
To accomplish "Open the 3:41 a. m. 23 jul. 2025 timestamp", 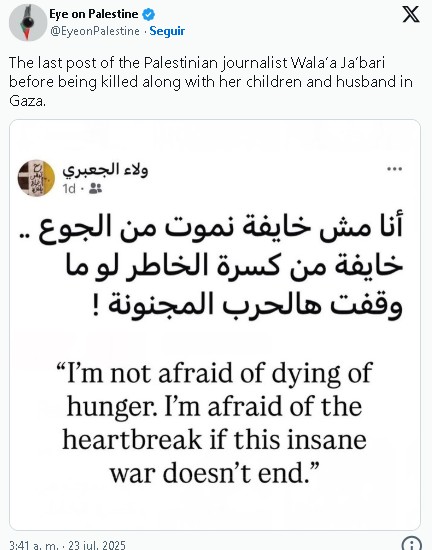I will tap(67, 545).
